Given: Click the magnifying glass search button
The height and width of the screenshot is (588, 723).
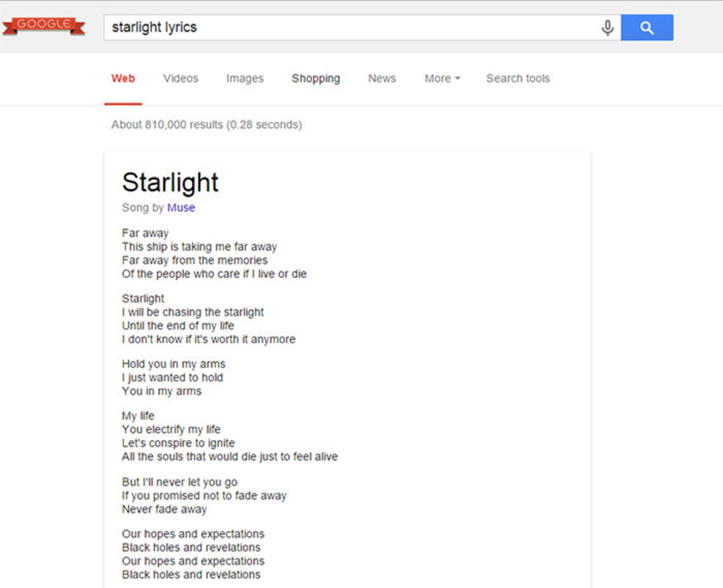Looking at the screenshot, I should point(647,27).
